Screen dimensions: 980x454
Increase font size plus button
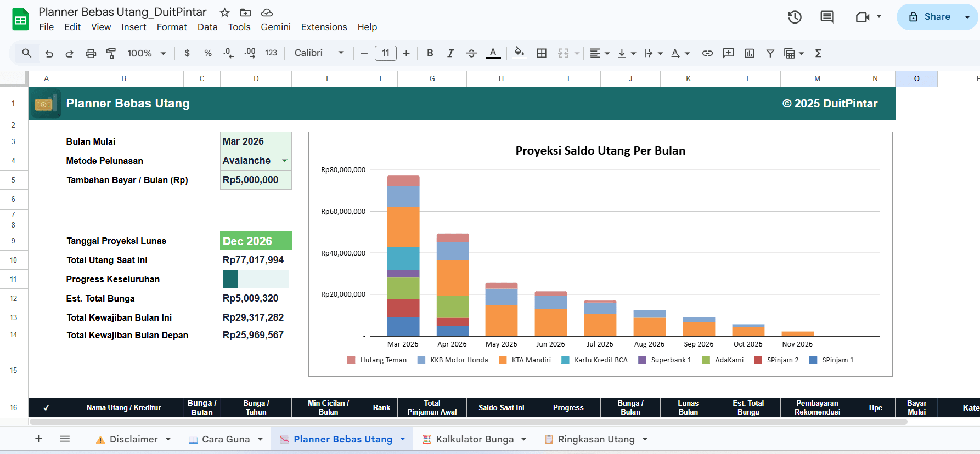pyautogui.click(x=406, y=53)
